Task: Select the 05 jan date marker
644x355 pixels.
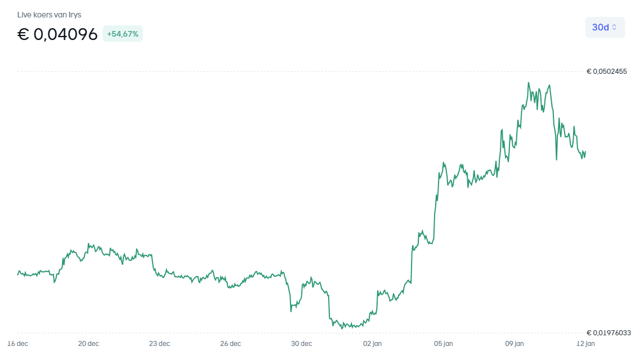Action: (444, 344)
